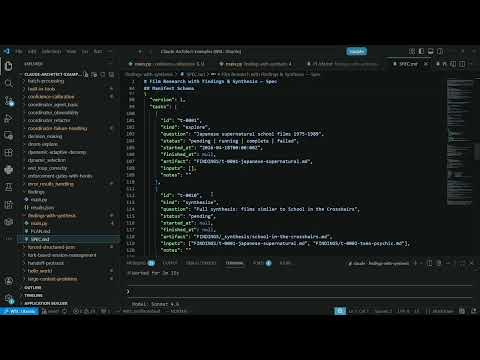Click the editor minimap
The image size is (480, 360).
click(460, 143)
